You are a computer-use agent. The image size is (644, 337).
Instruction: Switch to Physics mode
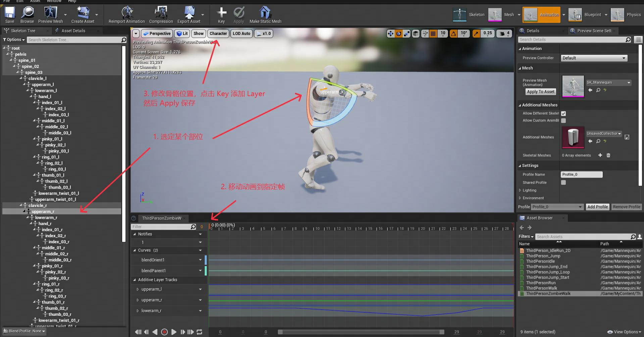(x=626, y=15)
